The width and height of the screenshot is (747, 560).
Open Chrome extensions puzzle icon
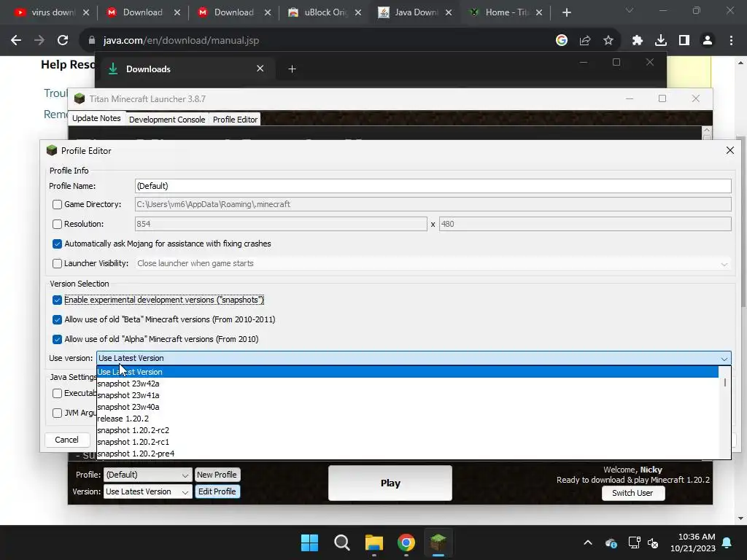638,41
